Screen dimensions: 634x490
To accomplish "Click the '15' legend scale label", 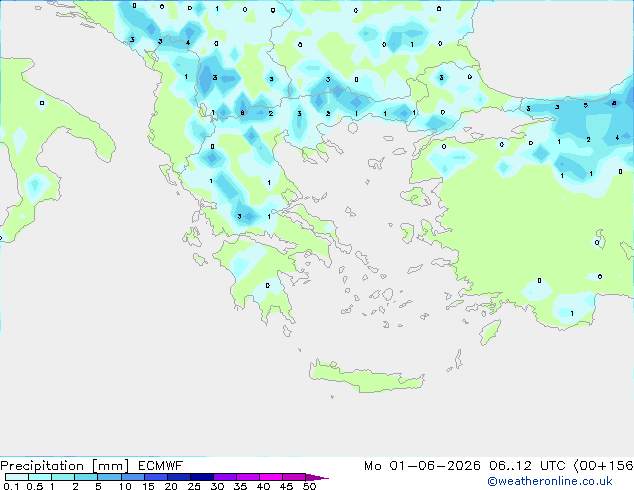I will point(148,486).
